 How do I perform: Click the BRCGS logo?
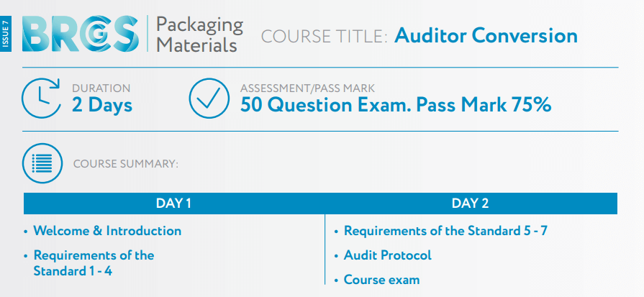point(79,34)
